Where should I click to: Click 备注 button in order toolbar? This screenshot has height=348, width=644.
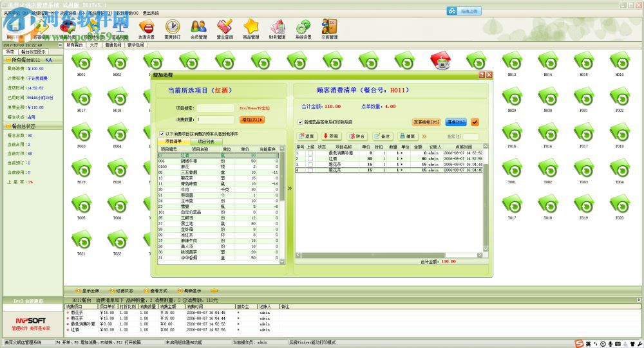tap(383, 136)
